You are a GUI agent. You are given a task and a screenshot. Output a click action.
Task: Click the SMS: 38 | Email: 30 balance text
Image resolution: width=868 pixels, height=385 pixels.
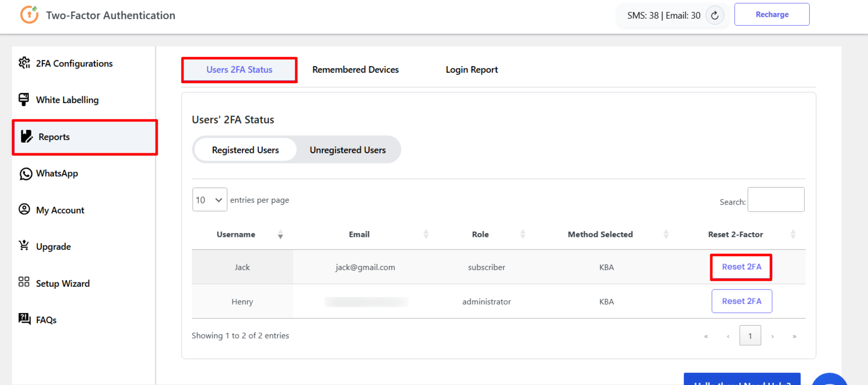click(664, 15)
